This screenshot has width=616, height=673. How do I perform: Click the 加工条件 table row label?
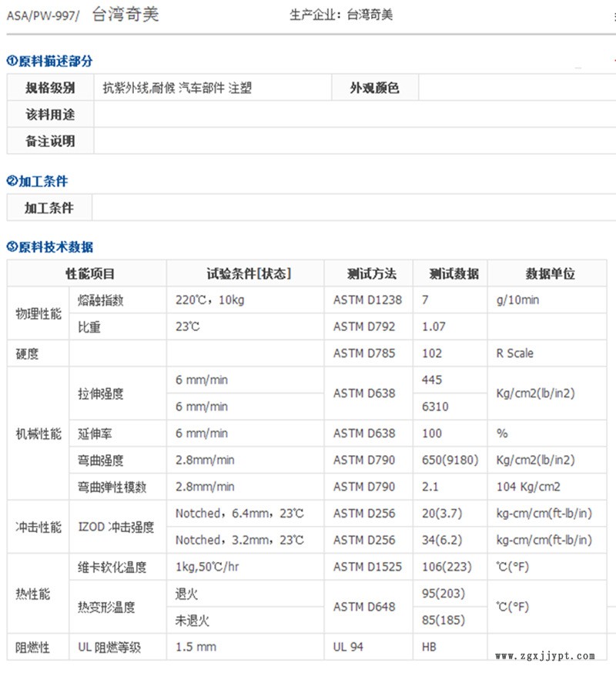pyautogui.click(x=49, y=208)
